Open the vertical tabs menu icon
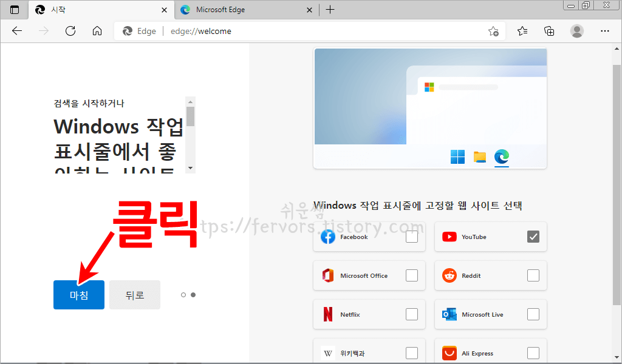This screenshot has width=622, height=364. [x=15, y=10]
